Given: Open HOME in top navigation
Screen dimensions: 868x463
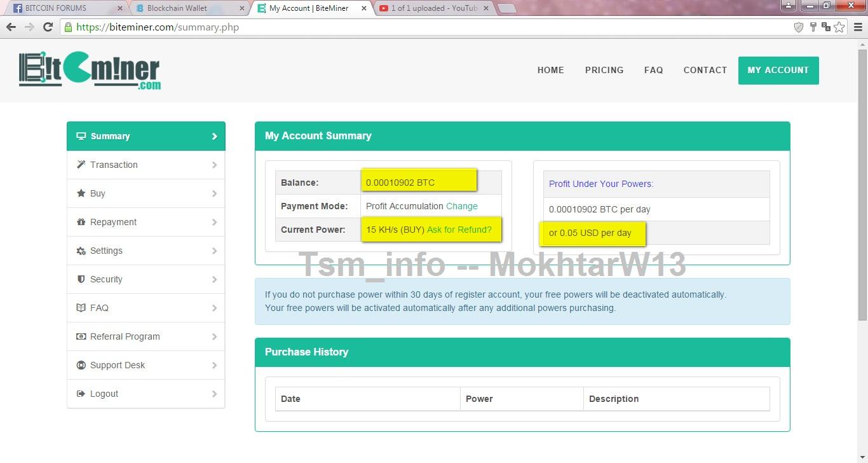Looking at the screenshot, I should (x=551, y=70).
